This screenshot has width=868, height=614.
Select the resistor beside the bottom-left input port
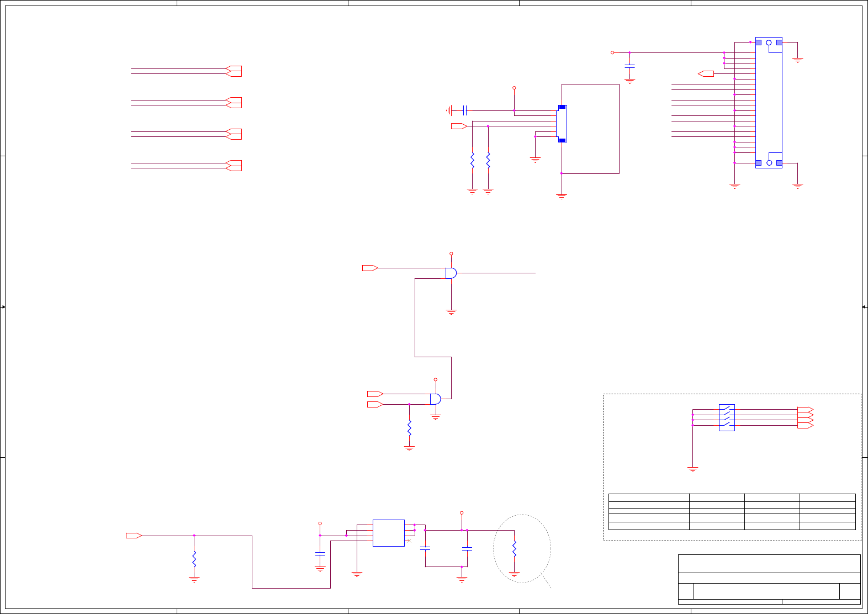(x=194, y=559)
